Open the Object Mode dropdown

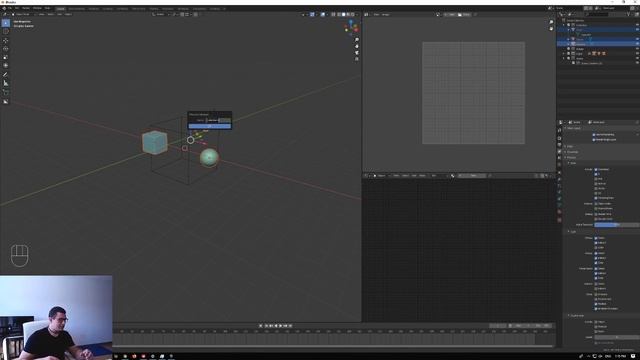21,14
